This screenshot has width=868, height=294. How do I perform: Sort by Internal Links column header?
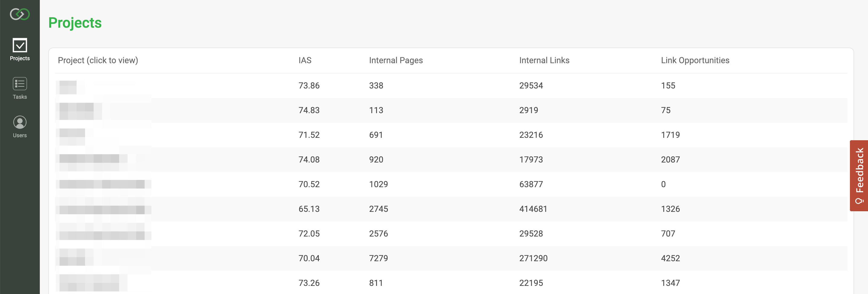click(x=544, y=60)
